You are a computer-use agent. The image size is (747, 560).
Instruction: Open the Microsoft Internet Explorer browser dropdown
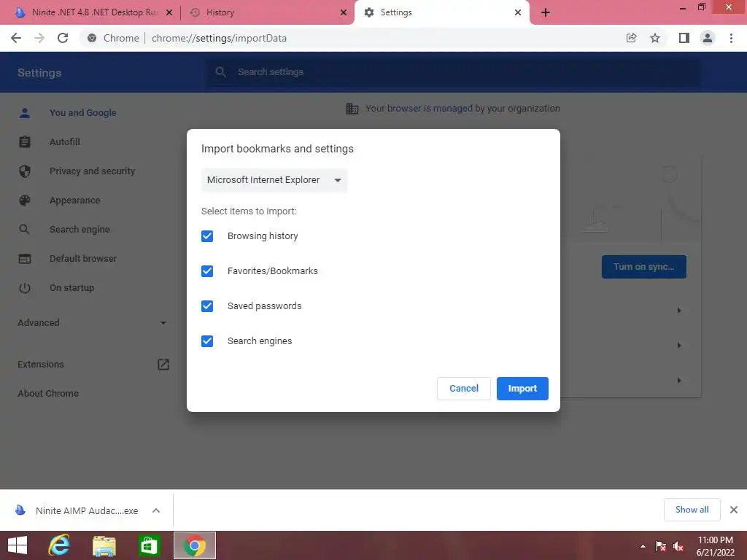[x=274, y=180]
